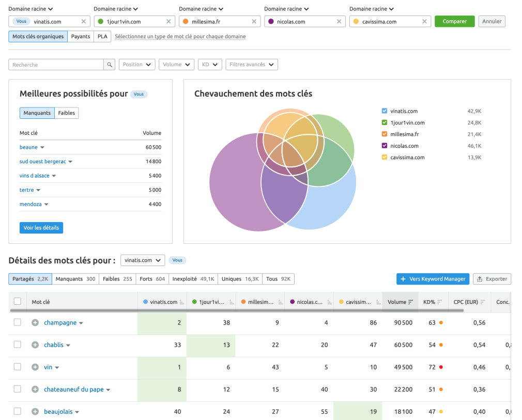This screenshot has width=522, height=420.
Task: Uncheck nicolas.com in overlap legend
Action: pos(385,146)
